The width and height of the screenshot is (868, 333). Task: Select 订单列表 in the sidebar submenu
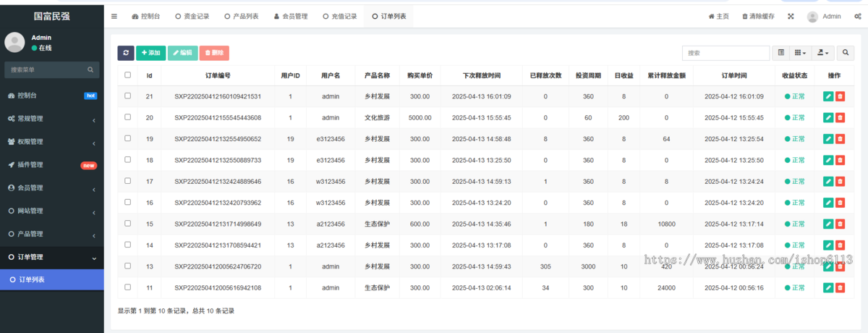click(52, 279)
